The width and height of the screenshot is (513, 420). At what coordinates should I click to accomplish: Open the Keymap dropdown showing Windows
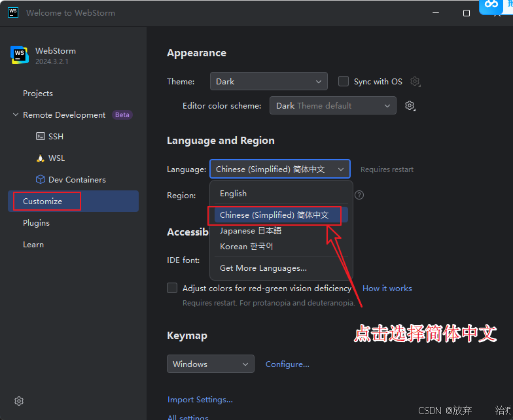211,364
